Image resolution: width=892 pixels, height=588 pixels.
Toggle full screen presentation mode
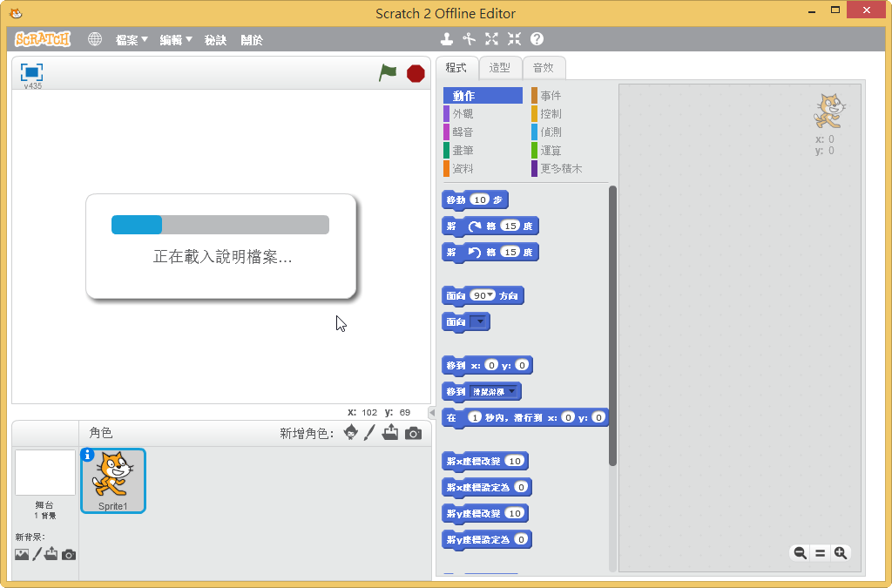32,72
